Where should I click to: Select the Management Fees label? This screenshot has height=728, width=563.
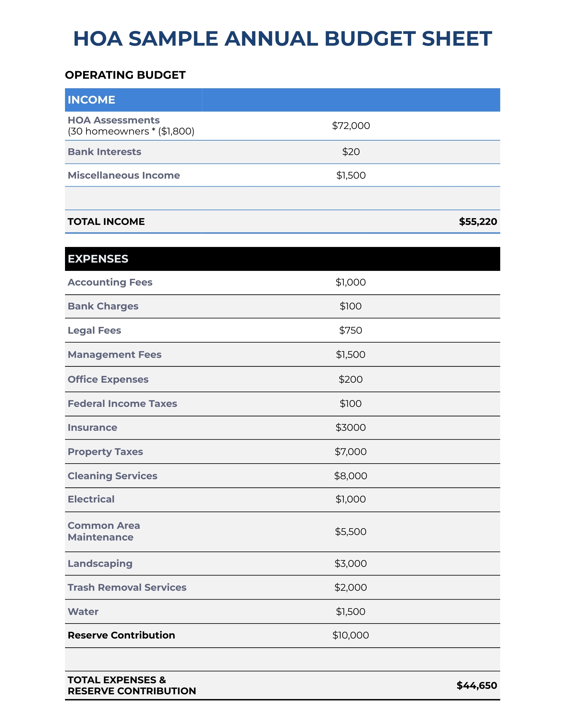(x=114, y=354)
